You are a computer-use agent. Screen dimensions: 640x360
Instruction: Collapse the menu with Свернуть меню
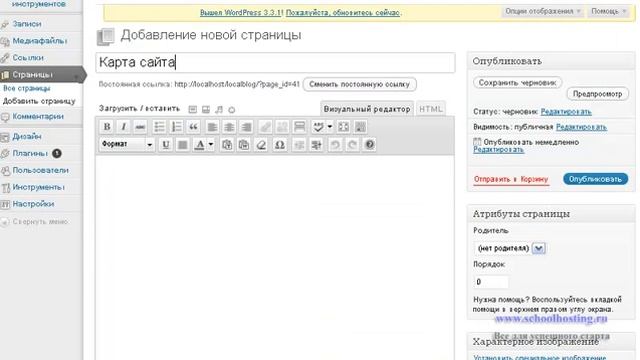pos(40,222)
